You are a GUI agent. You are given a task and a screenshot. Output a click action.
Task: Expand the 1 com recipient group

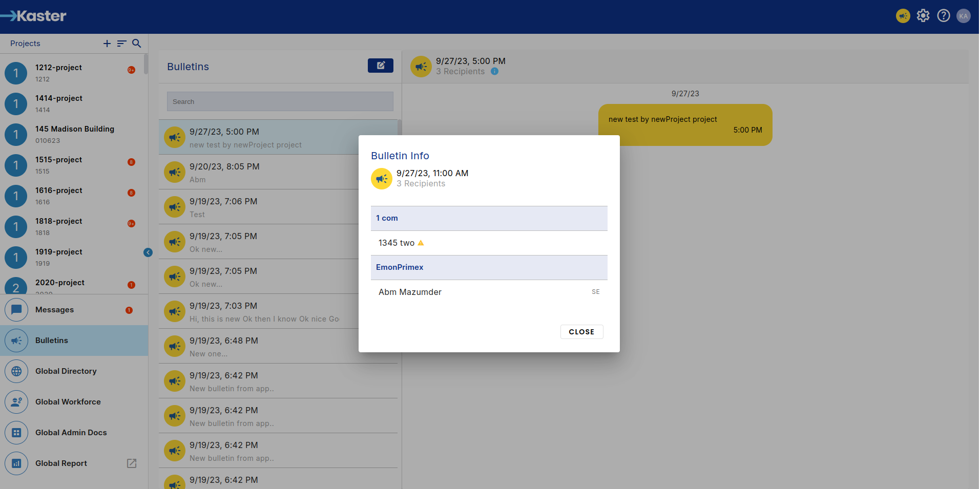tap(489, 218)
